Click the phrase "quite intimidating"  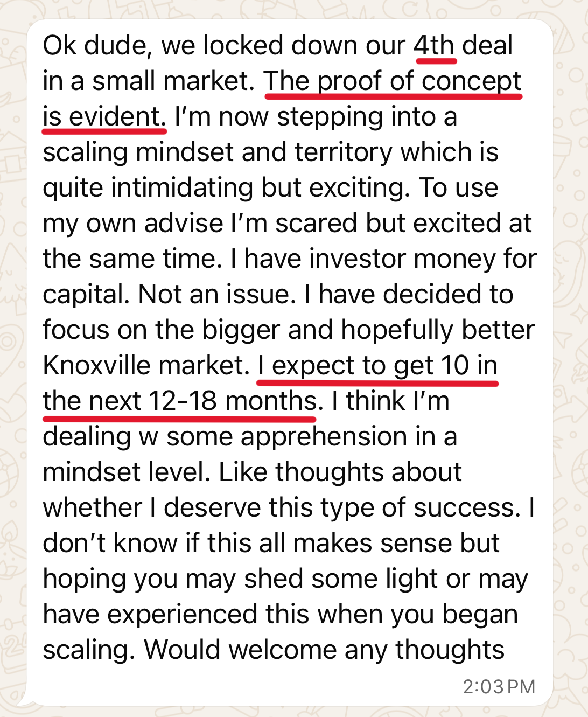pos(148,188)
